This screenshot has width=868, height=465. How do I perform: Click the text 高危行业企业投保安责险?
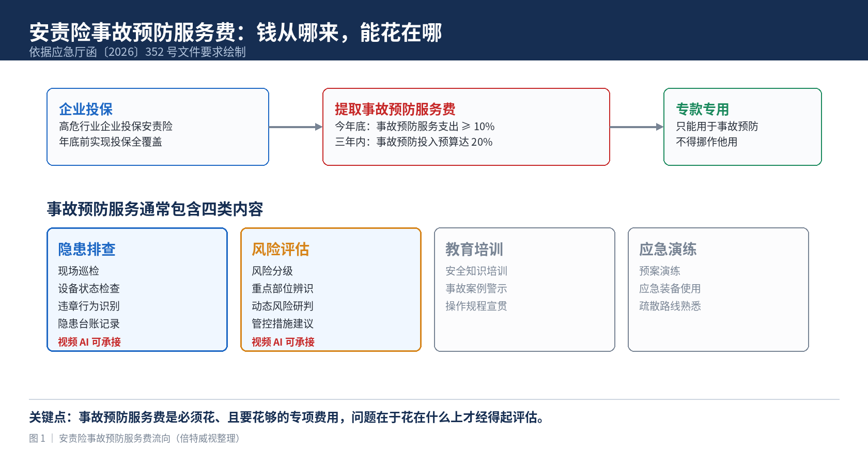point(116,126)
